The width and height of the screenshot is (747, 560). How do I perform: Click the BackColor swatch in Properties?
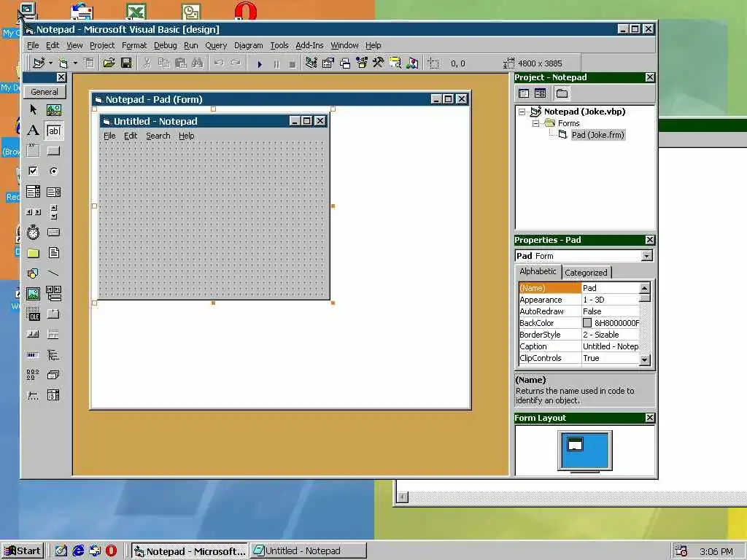tap(587, 323)
